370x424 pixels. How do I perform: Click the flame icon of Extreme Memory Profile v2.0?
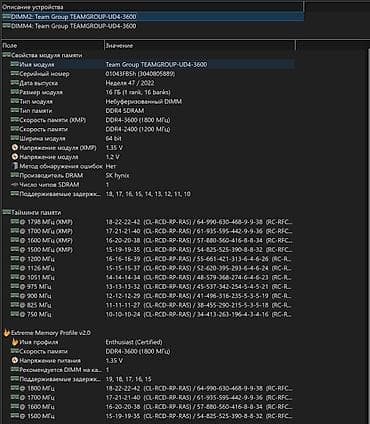(7, 332)
